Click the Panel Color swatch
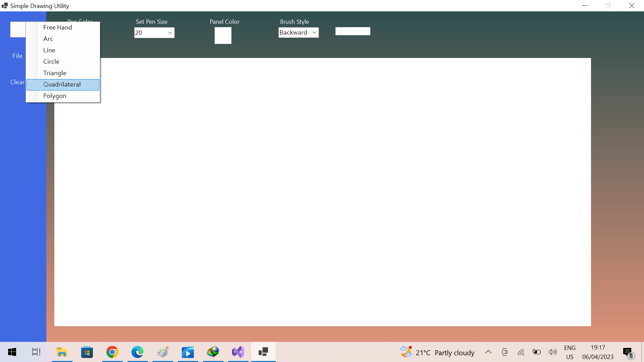 (x=223, y=36)
